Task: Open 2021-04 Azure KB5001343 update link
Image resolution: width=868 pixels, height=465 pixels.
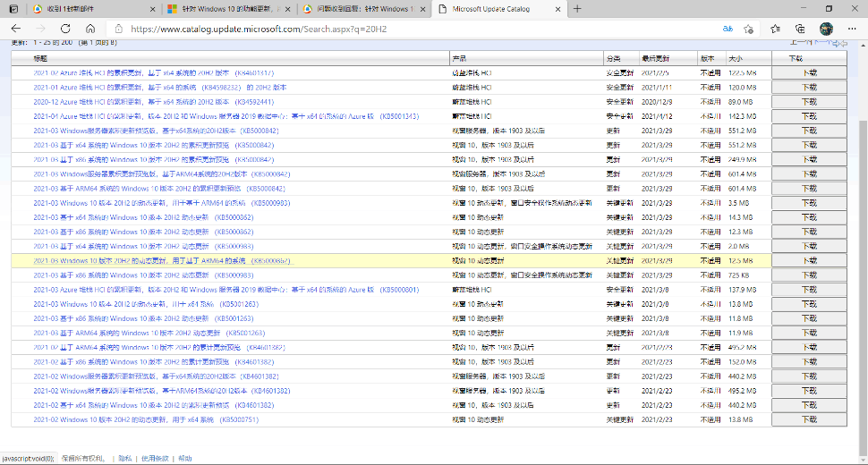Action: point(226,116)
